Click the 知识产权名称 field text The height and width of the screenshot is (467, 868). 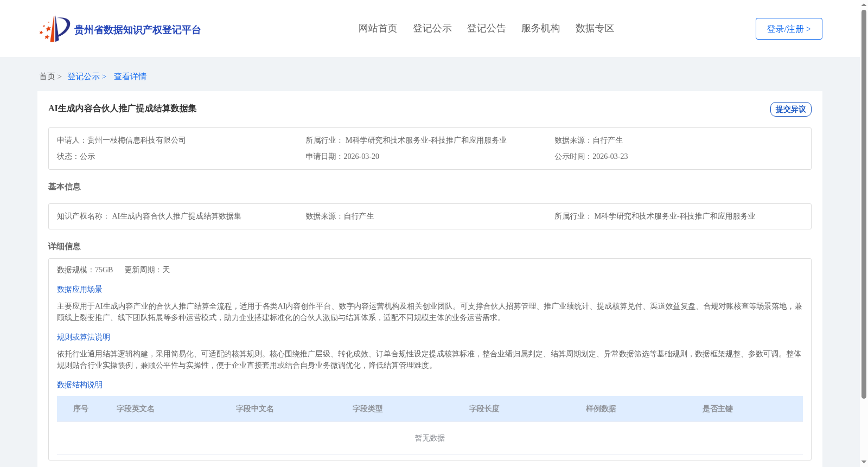click(x=149, y=216)
